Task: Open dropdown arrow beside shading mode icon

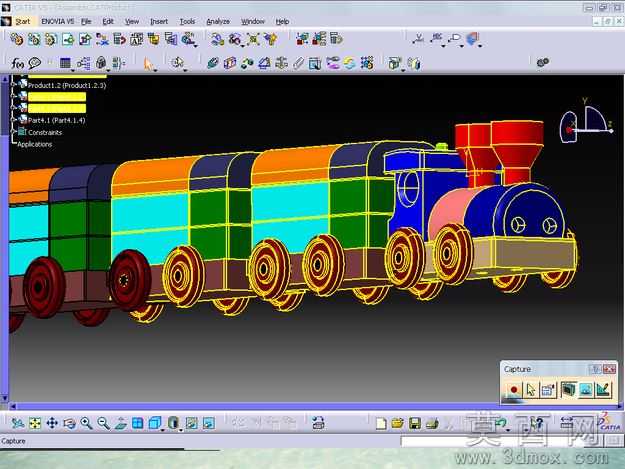Action: [181, 430]
